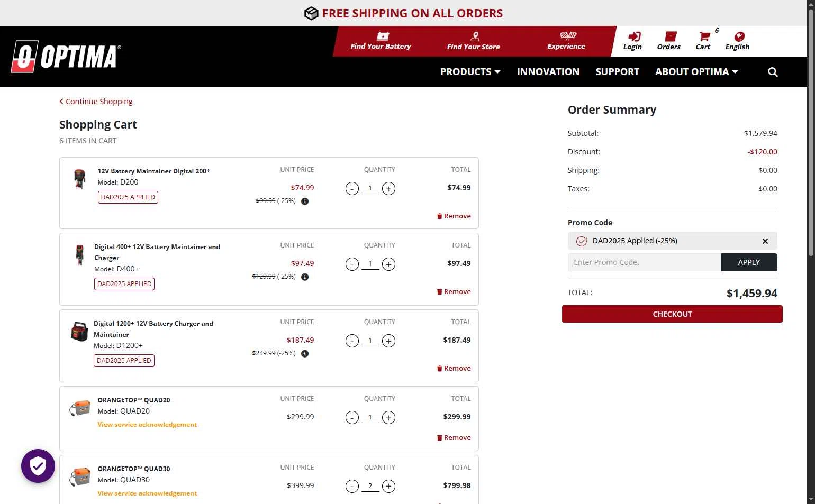Decrease quantity of D200 maintainer
This screenshot has width=815, height=504.
pyautogui.click(x=352, y=189)
